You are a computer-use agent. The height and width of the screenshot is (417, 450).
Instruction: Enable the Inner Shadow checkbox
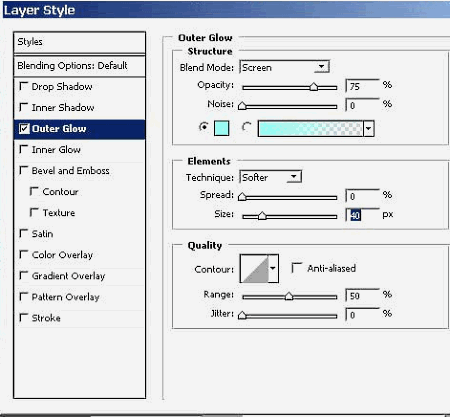tap(24, 107)
